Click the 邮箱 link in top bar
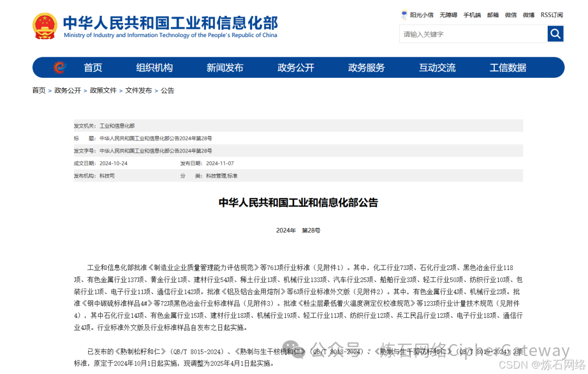588x374 pixels. click(x=493, y=15)
